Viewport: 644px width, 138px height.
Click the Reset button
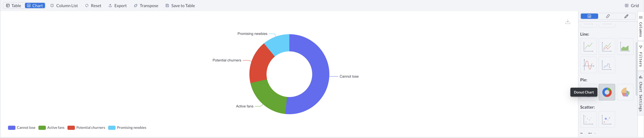pos(93,5)
